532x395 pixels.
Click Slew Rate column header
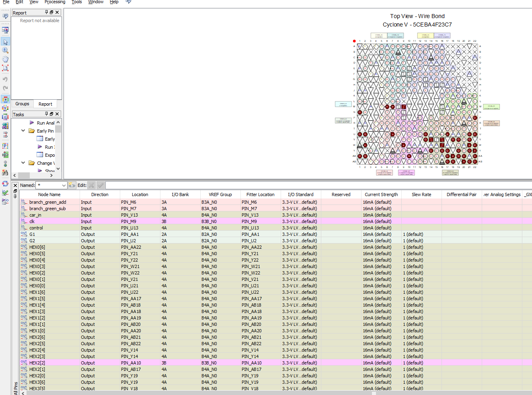pyautogui.click(x=421, y=194)
